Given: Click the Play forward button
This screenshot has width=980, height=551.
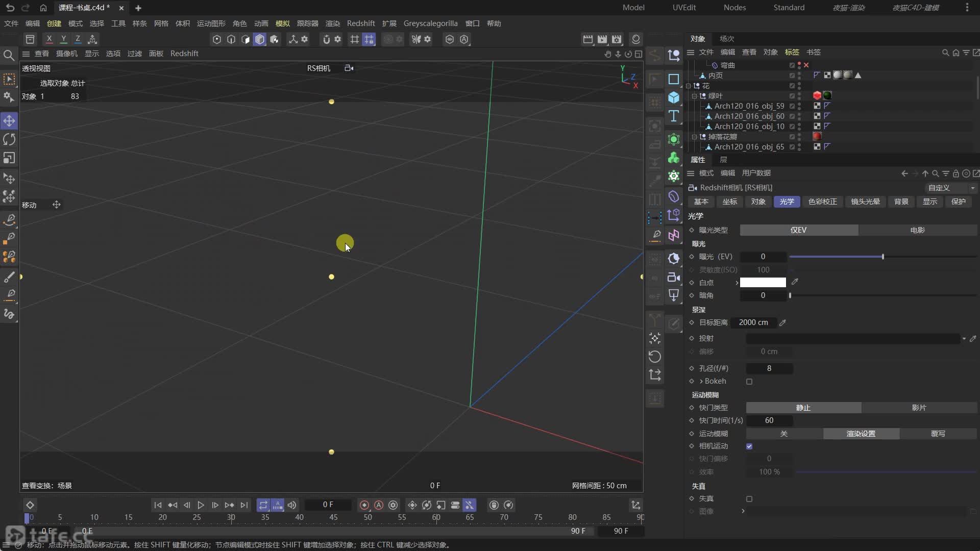Looking at the screenshot, I should tap(201, 505).
